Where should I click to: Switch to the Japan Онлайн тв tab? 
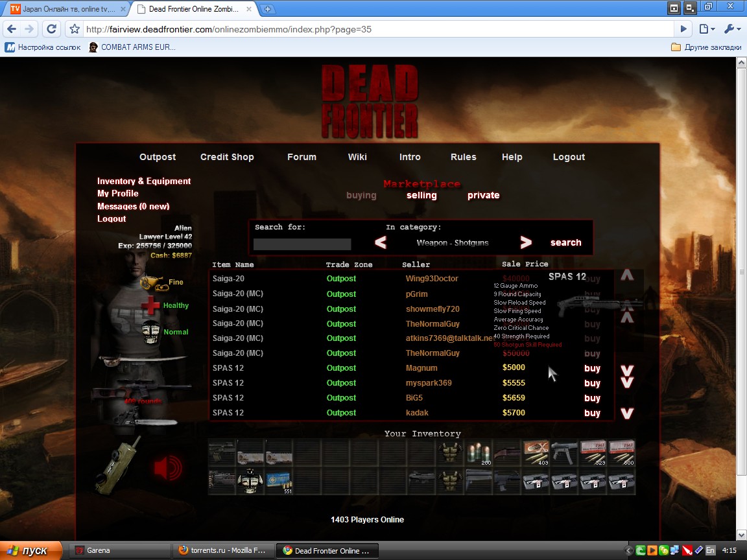[x=65, y=9]
